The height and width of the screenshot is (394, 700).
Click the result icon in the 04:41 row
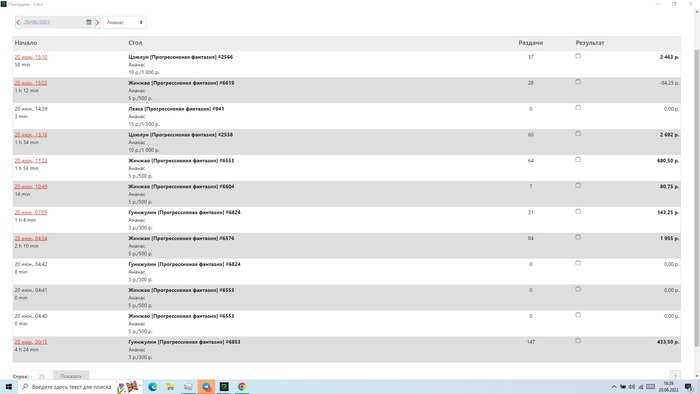pyautogui.click(x=578, y=289)
